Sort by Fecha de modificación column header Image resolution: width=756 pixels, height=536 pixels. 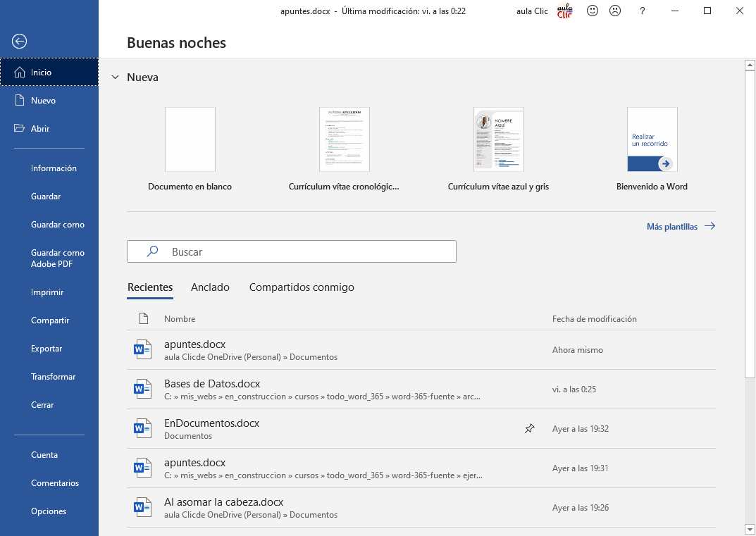pos(594,319)
